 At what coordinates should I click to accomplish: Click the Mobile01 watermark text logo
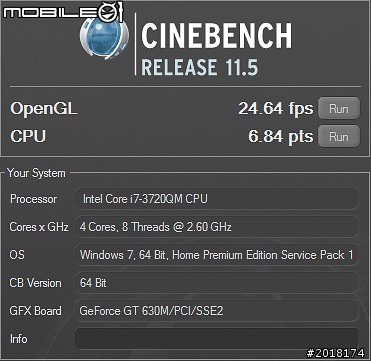pos(51,13)
